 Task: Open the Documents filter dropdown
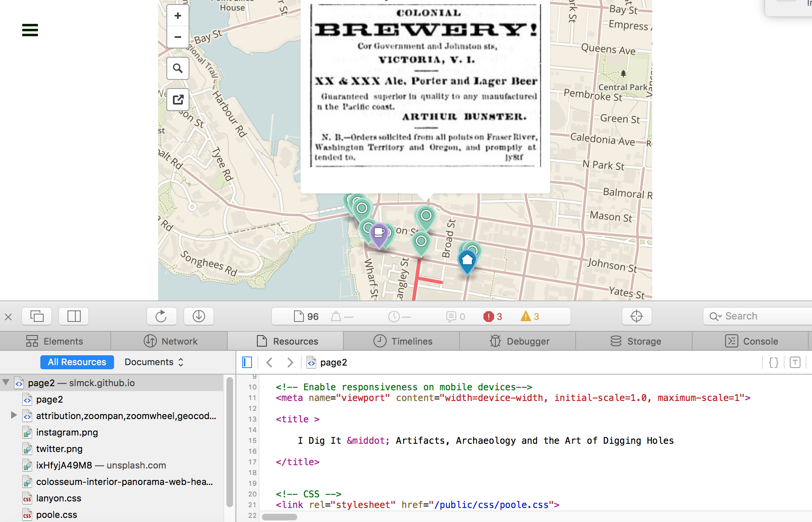[154, 362]
